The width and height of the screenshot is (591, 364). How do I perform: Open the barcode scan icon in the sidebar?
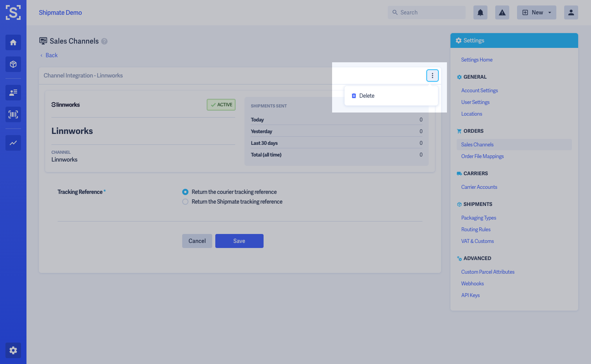click(x=13, y=114)
